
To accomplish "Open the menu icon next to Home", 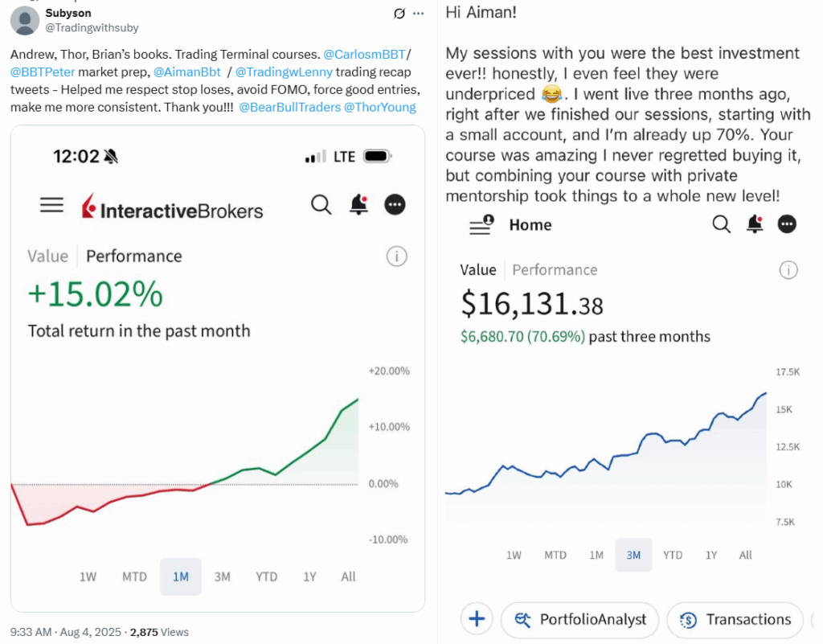I will [481, 225].
